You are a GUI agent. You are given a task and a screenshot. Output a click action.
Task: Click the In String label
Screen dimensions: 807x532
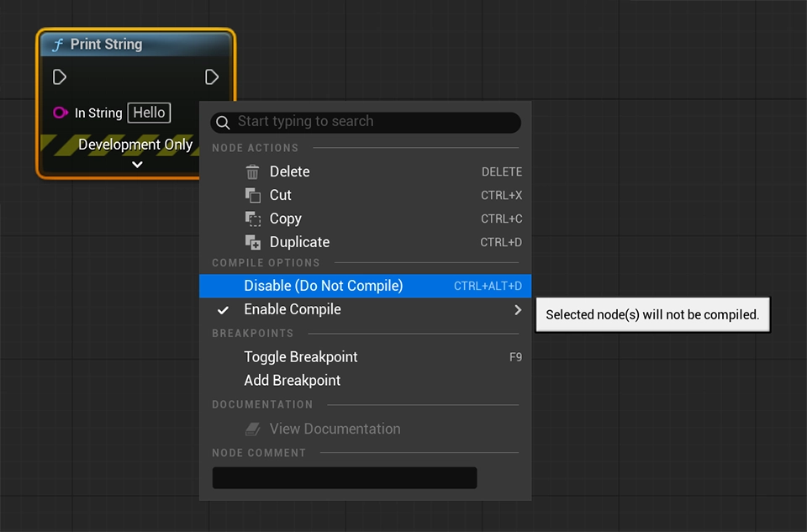[98, 113]
